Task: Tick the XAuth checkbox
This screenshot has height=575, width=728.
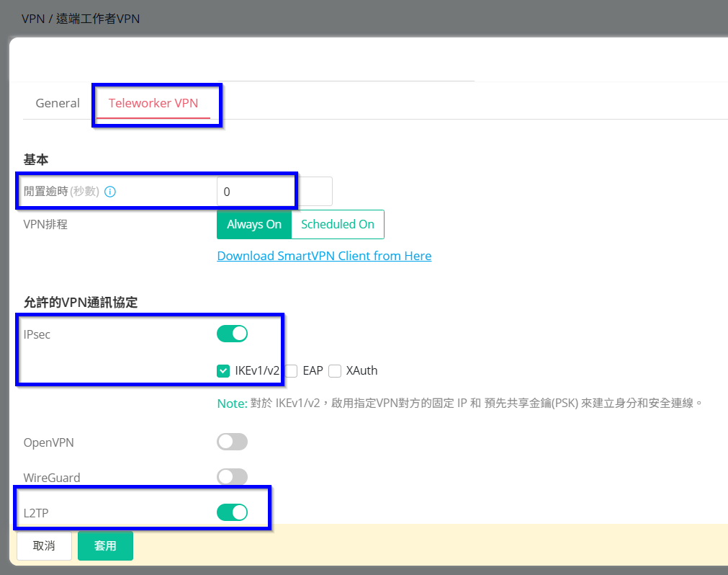Action: point(335,371)
